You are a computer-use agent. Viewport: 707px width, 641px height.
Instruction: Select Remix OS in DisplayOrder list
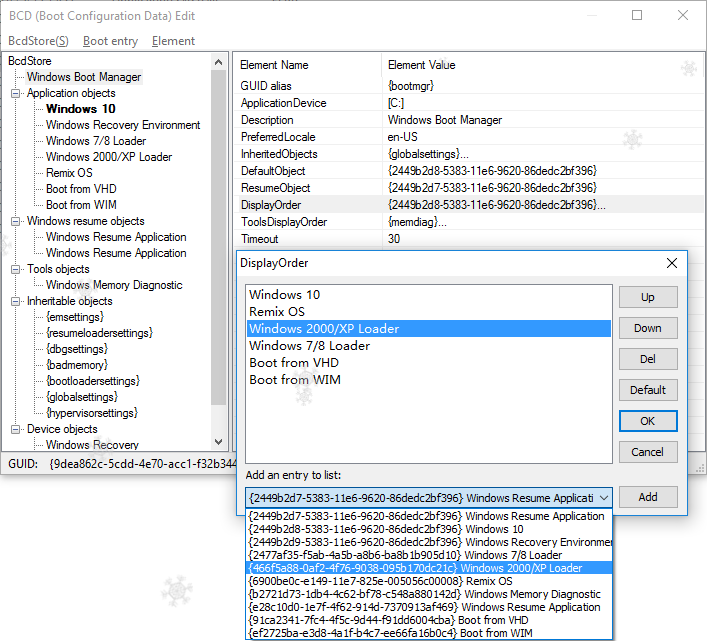click(x=429, y=312)
